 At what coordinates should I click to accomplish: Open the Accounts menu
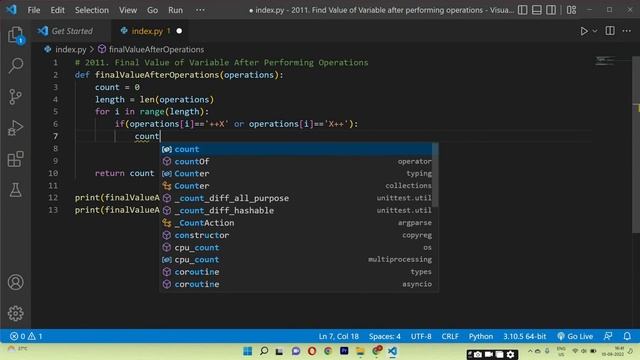[16, 282]
